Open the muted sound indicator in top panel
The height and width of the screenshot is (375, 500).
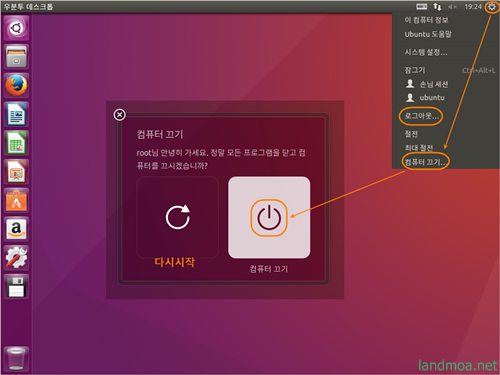tap(452, 7)
